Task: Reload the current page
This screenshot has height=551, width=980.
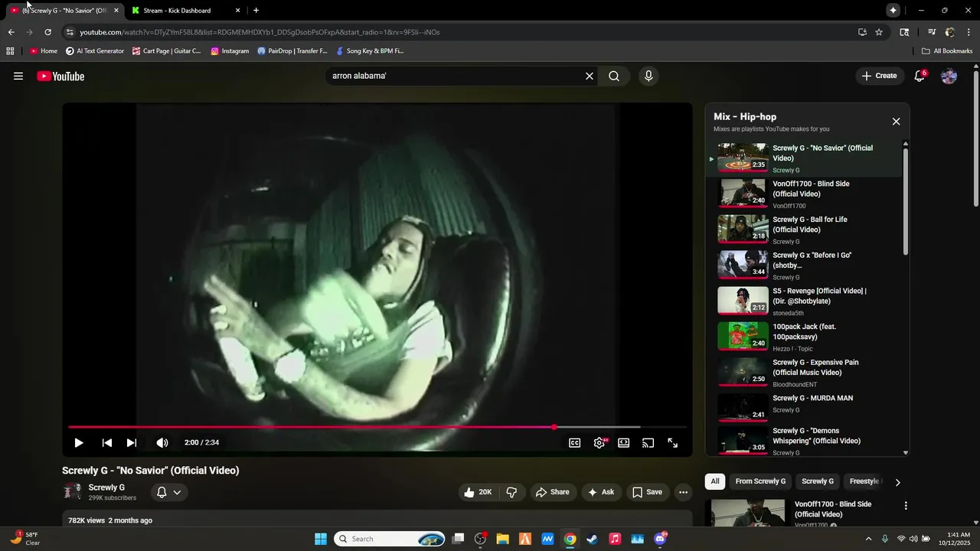Action: [47, 32]
